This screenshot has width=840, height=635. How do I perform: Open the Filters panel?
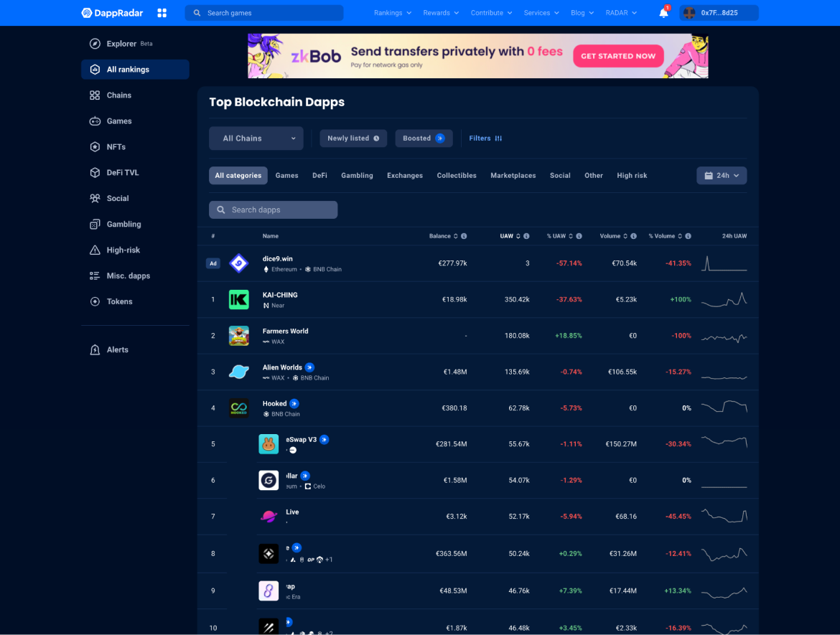485,138
